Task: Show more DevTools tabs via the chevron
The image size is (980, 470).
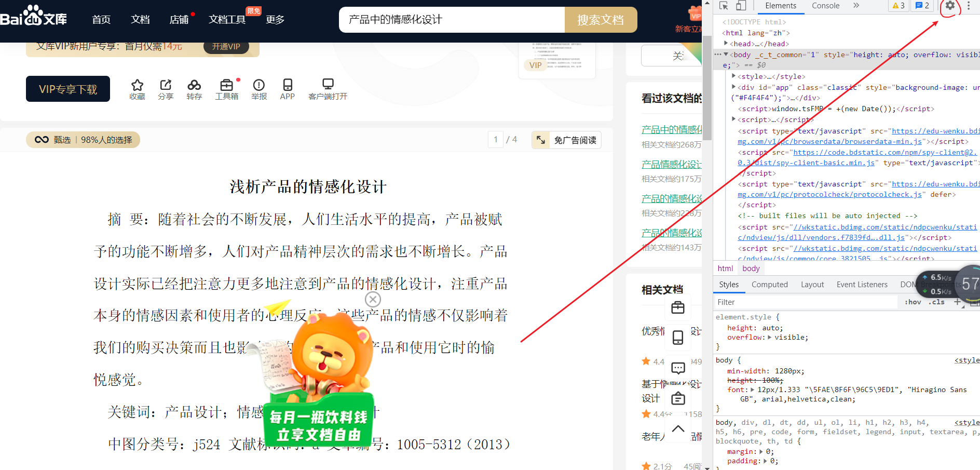Action: [x=856, y=6]
